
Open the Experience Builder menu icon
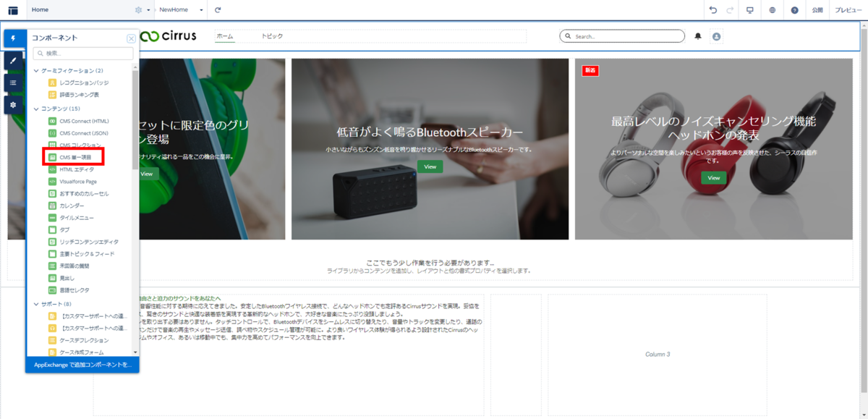pyautogui.click(x=13, y=10)
